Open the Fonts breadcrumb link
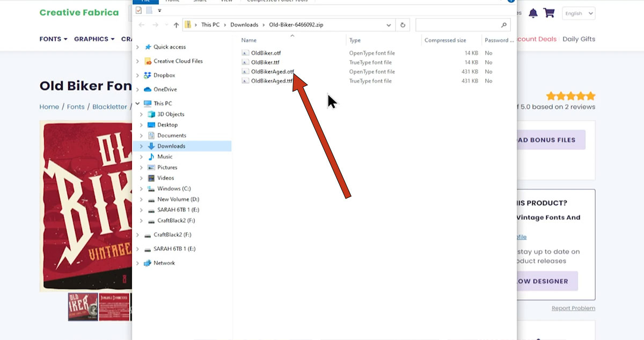 point(76,106)
